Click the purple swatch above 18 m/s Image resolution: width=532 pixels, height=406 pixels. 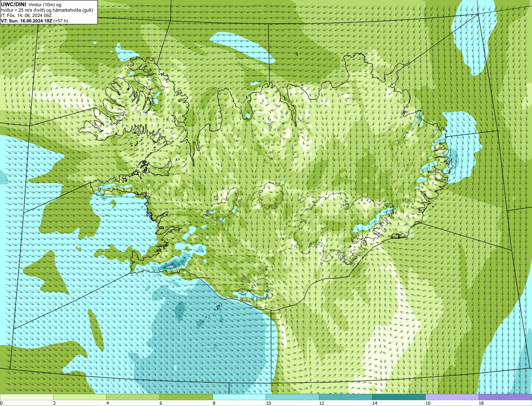click(505, 397)
